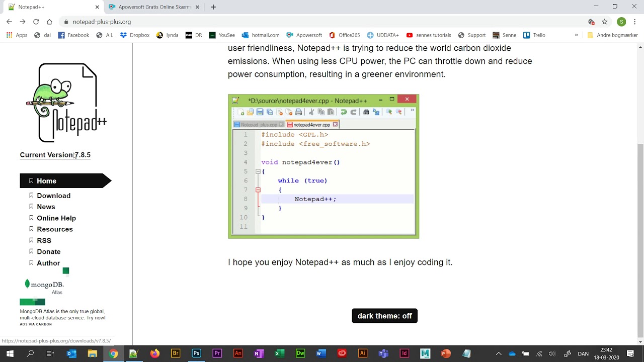This screenshot has width=644, height=362.
Task: Open the Andre bogmærker folder
Action: (x=612, y=35)
